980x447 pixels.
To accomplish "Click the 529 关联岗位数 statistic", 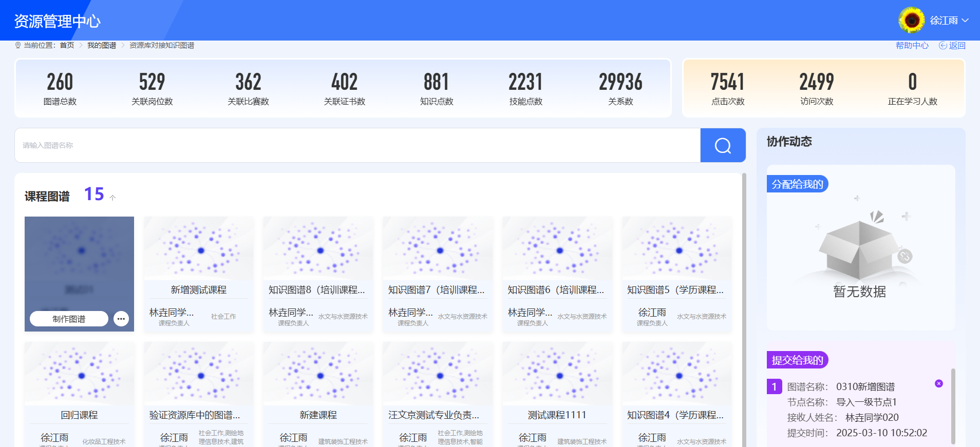I will coord(152,88).
